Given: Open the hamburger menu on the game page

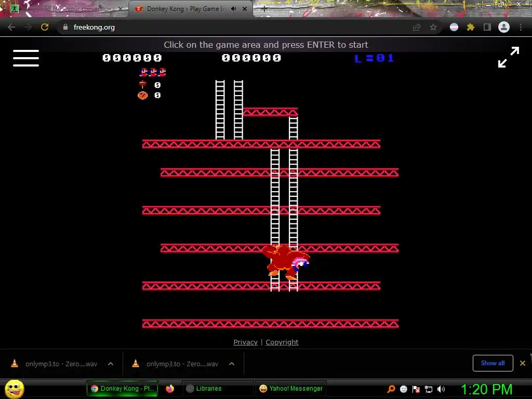Looking at the screenshot, I should [26, 58].
